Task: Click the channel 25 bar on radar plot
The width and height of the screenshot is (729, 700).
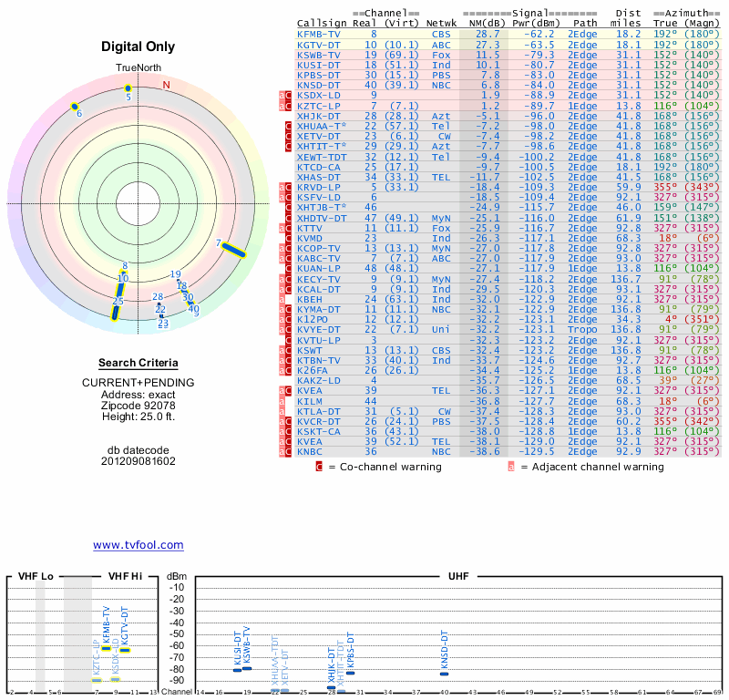Action: tap(116, 311)
